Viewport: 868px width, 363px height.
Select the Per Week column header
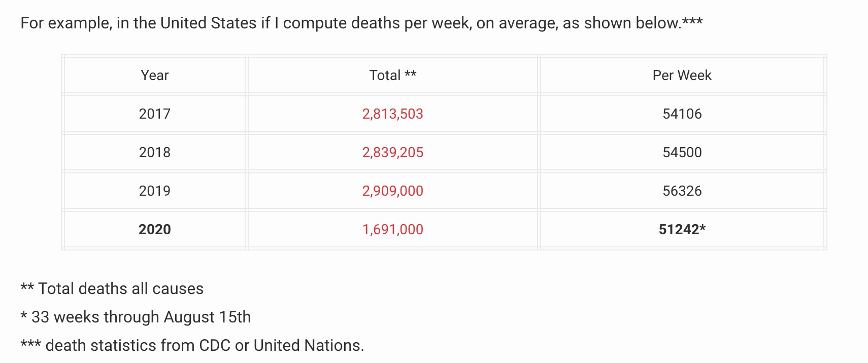pos(682,75)
